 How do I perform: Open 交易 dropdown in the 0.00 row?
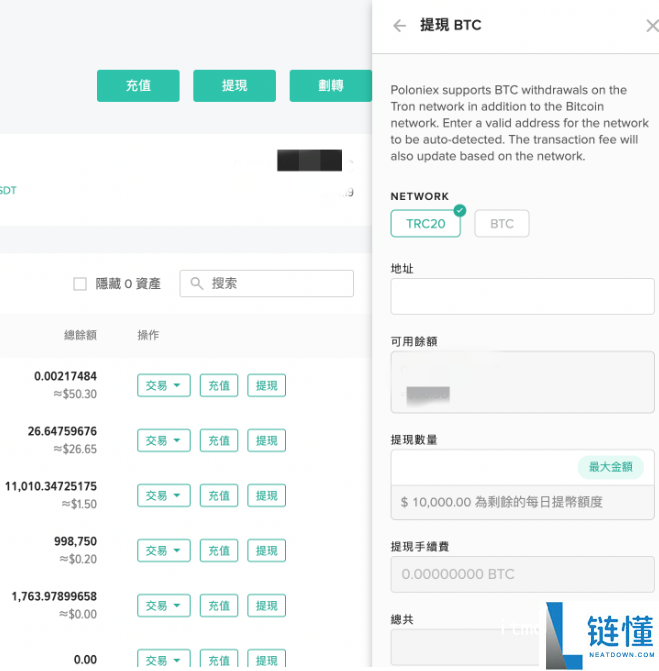(x=163, y=659)
